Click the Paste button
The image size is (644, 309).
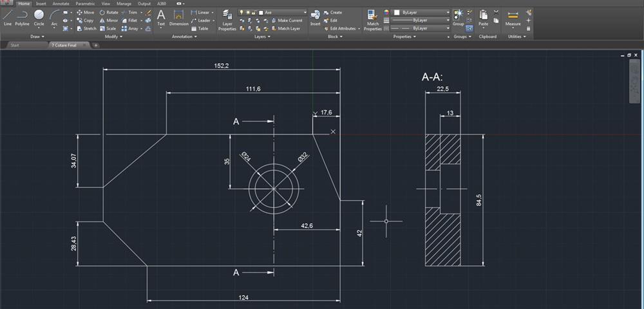(x=484, y=18)
